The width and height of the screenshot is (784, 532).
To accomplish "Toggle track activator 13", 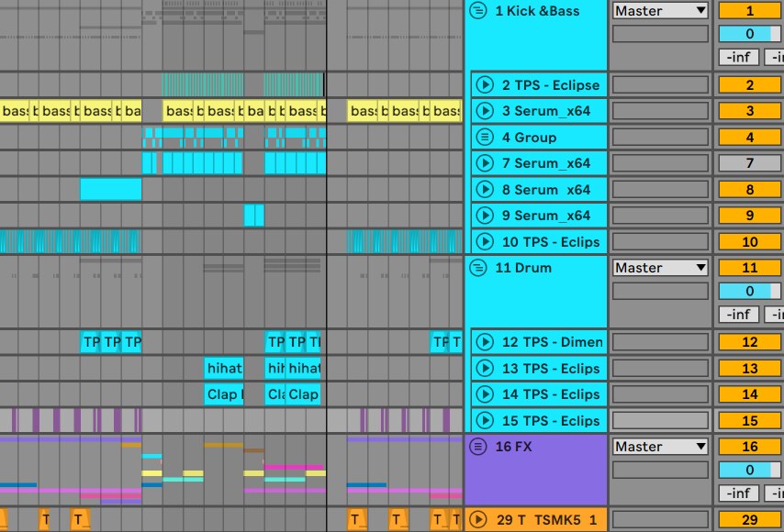I will (750, 368).
